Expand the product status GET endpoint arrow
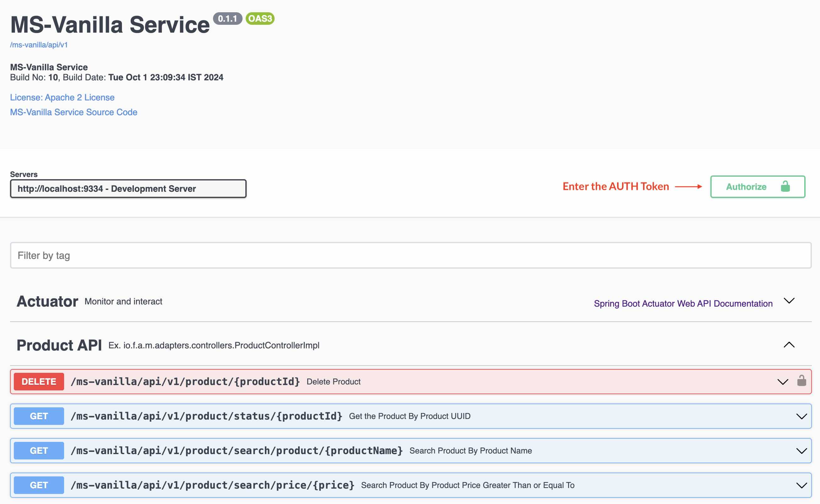 point(801,416)
